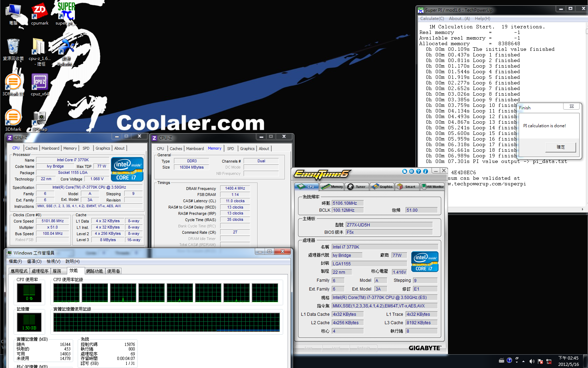
Task: Open Task Manager 說明(H) menu
Action: [72, 261]
